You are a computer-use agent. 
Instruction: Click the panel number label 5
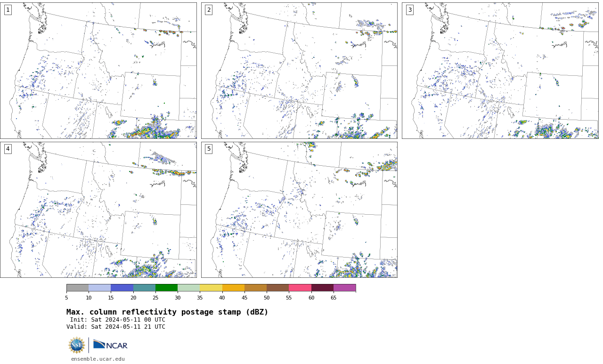click(x=209, y=149)
